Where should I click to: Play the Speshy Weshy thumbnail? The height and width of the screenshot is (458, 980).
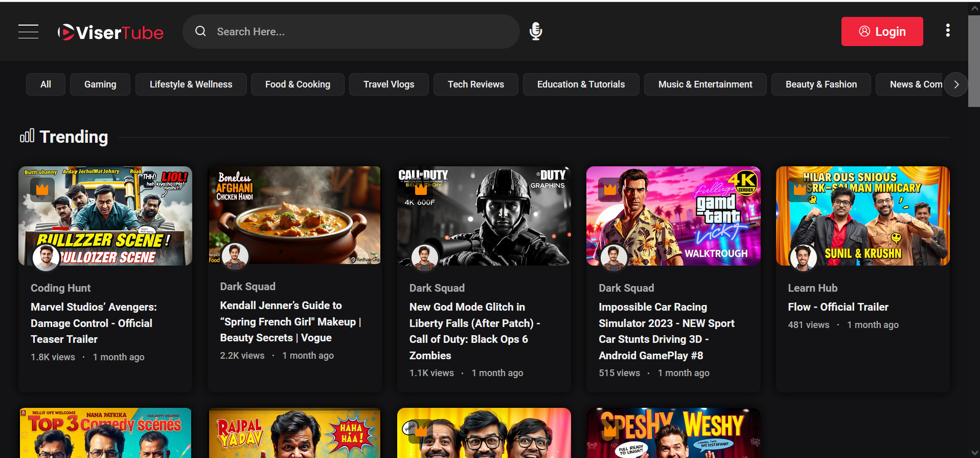pos(673,433)
